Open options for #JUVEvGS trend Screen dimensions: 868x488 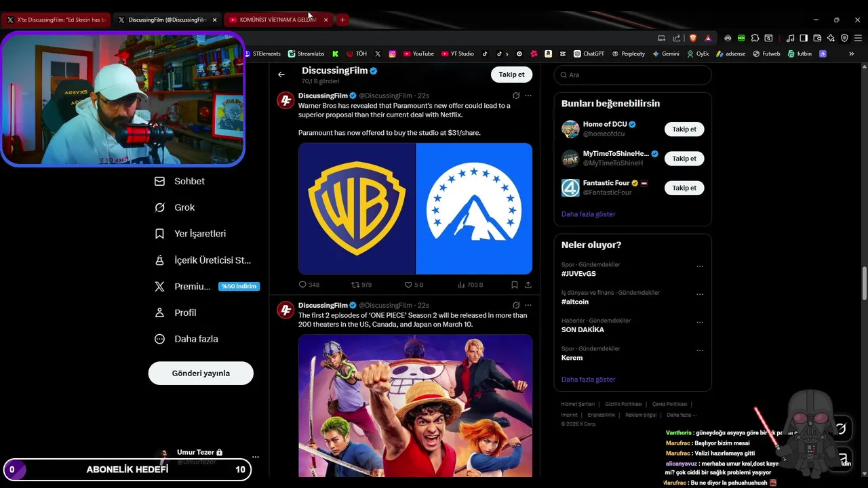[700, 266]
